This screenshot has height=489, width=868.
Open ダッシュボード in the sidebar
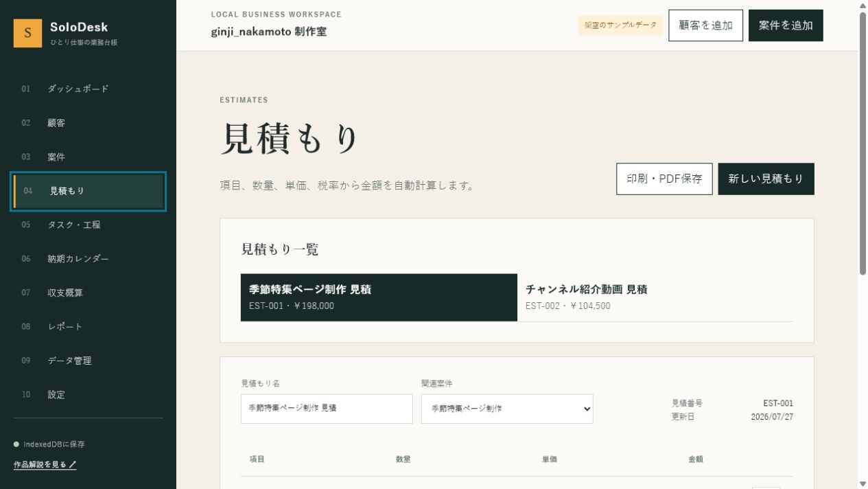click(88, 89)
